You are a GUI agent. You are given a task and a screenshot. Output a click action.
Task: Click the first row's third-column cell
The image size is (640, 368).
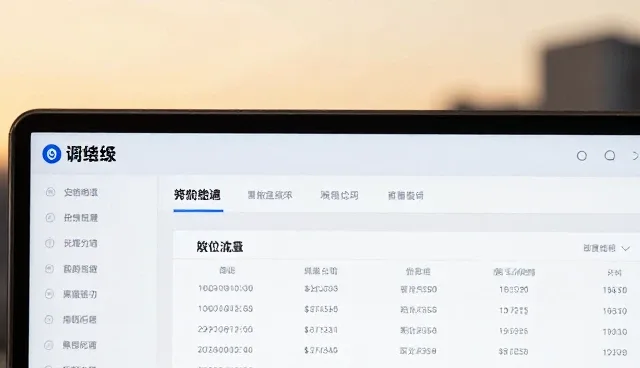[418, 289]
